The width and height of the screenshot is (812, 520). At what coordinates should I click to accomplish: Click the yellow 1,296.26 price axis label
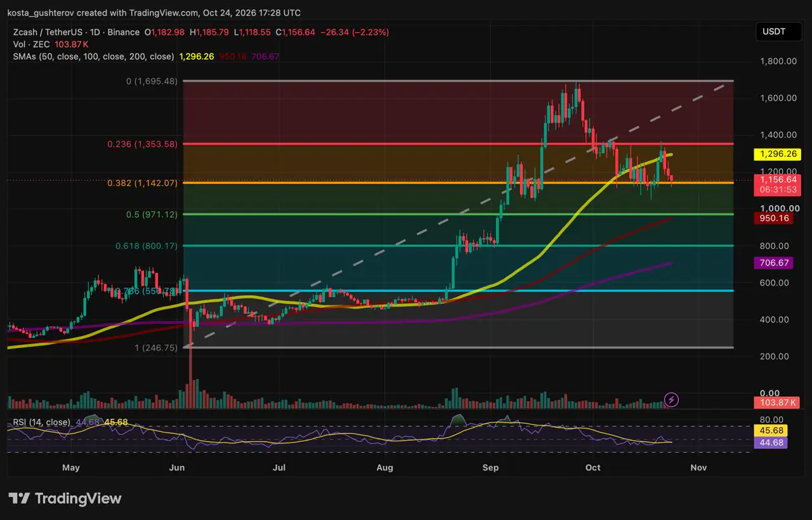(777, 154)
